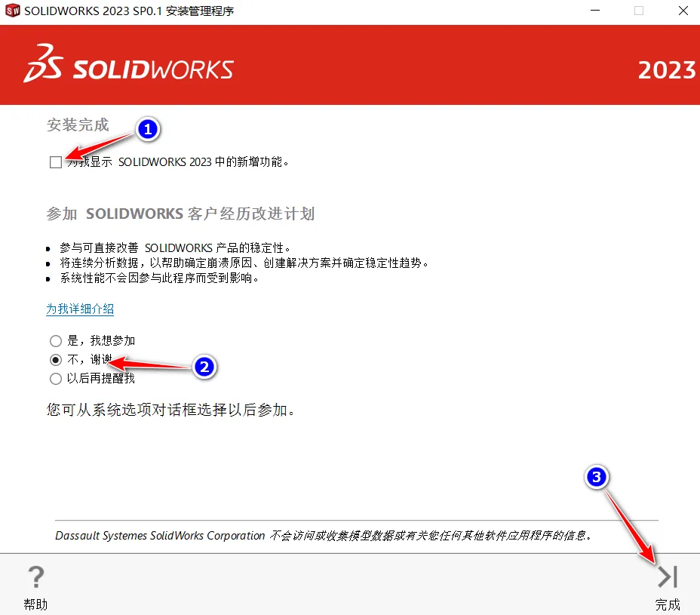Select radio button 不，谢谢
This screenshot has width=700, height=615.
coord(56,359)
